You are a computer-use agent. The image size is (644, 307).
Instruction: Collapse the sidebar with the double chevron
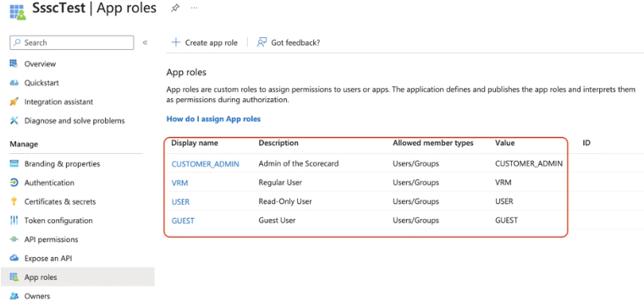pos(145,42)
